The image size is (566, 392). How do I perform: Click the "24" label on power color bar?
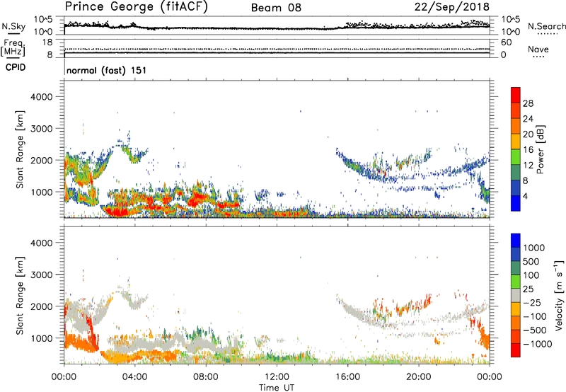528,119
